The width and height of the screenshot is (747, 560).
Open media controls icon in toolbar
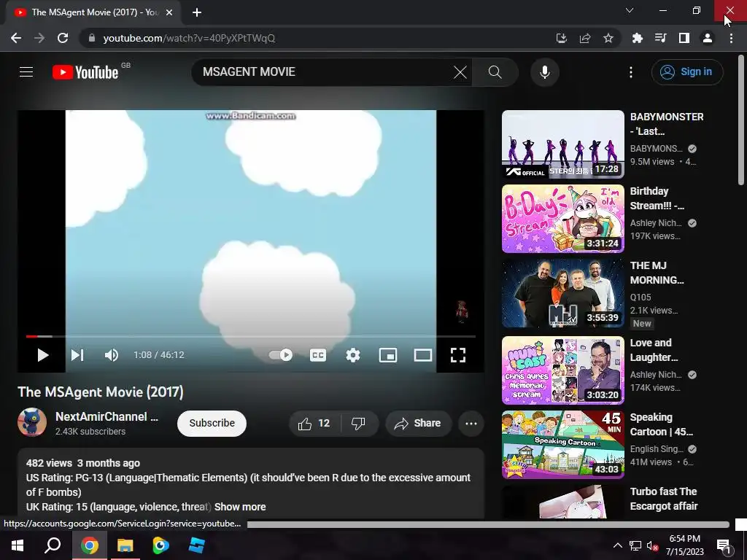click(661, 38)
